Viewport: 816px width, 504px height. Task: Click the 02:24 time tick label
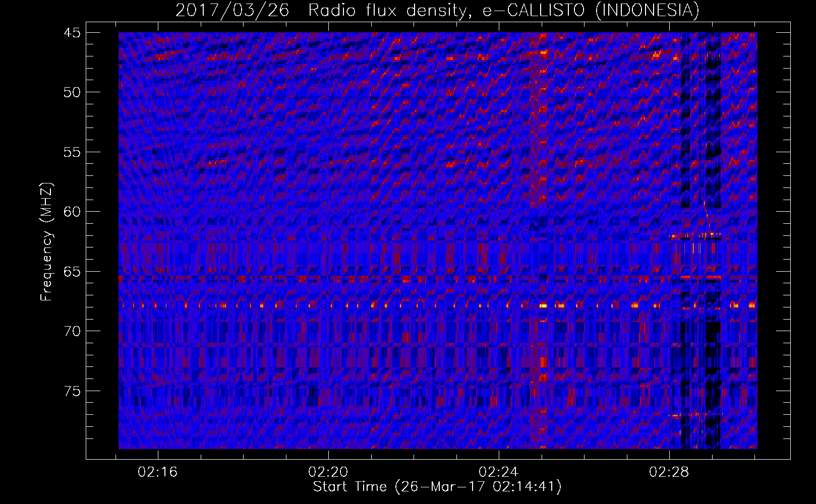(499, 472)
